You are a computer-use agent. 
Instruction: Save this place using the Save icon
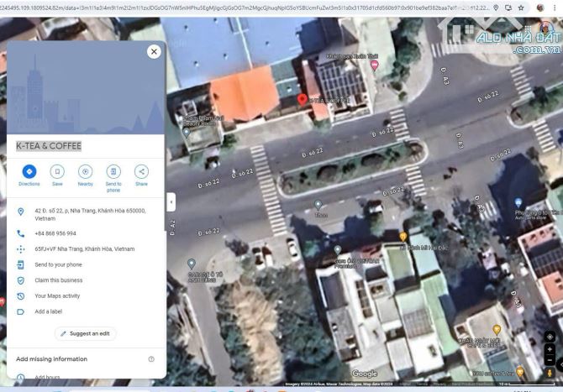click(x=57, y=171)
